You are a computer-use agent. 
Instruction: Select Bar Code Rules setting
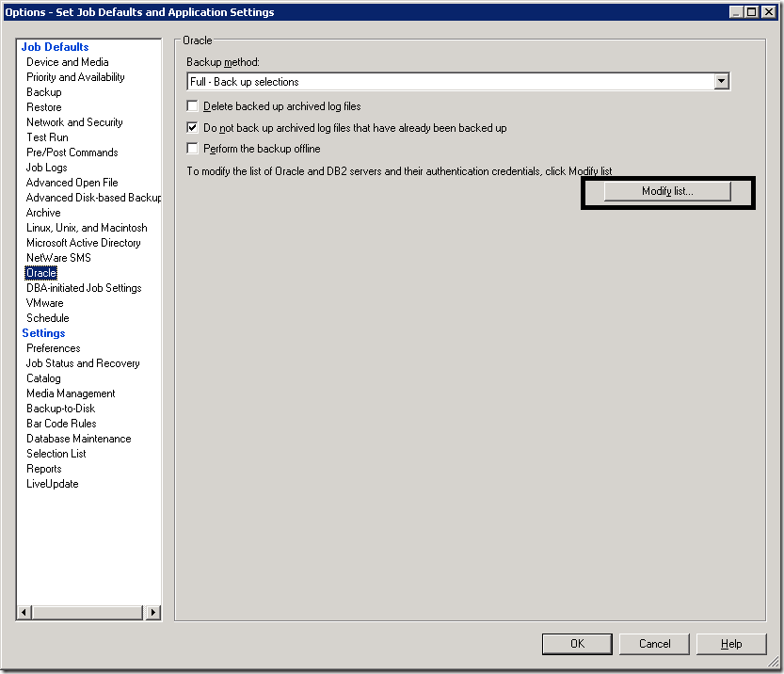(x=61, y=424)
